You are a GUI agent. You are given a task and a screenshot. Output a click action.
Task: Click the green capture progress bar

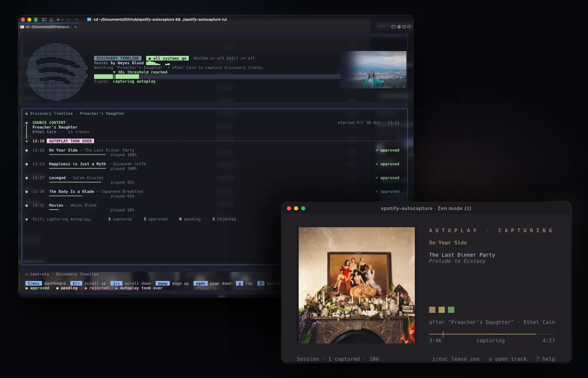coord(116,77)
